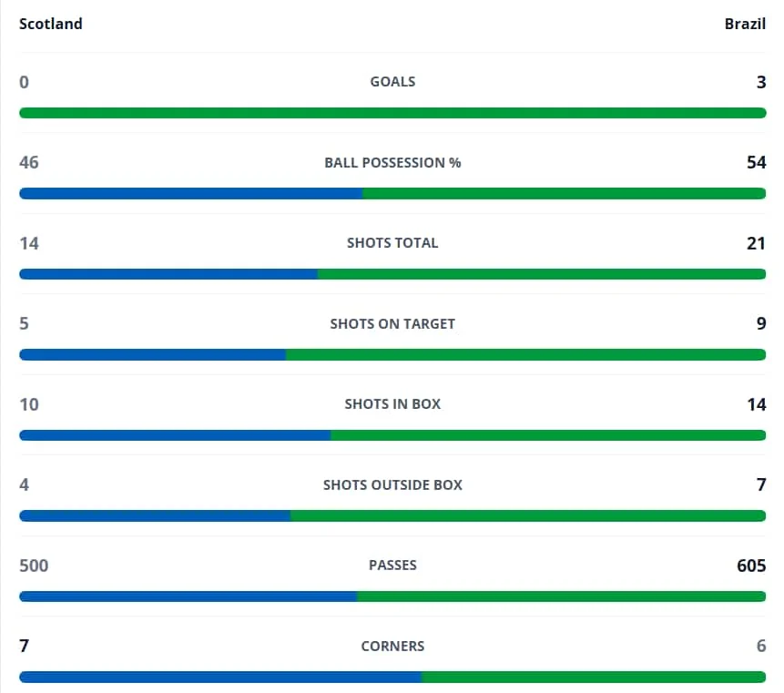This screenshot has height=693, width=784.
Task: Click Brazil's 605 passes value
Action: pyautogui.click(x=751, y=566)
